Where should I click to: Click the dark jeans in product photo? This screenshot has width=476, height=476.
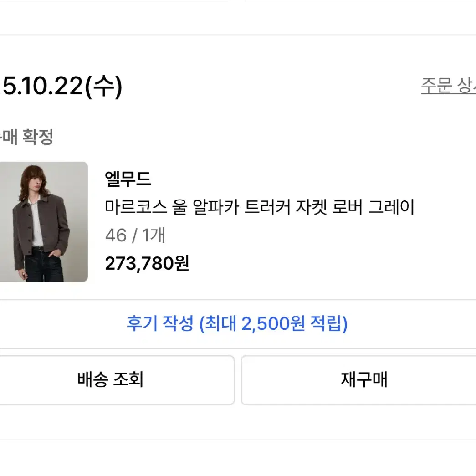click(x=43, y=266)
